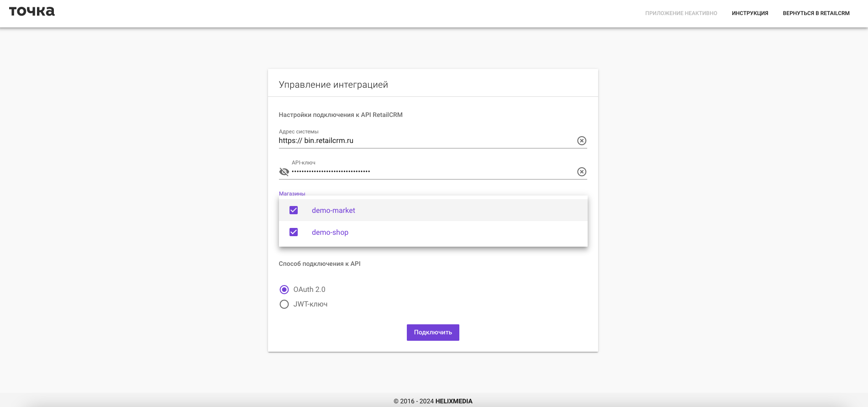Select the JWT-ключ radio button
Image resolution: width=868 pixels, height=407 pixels.
pos(284,304)
